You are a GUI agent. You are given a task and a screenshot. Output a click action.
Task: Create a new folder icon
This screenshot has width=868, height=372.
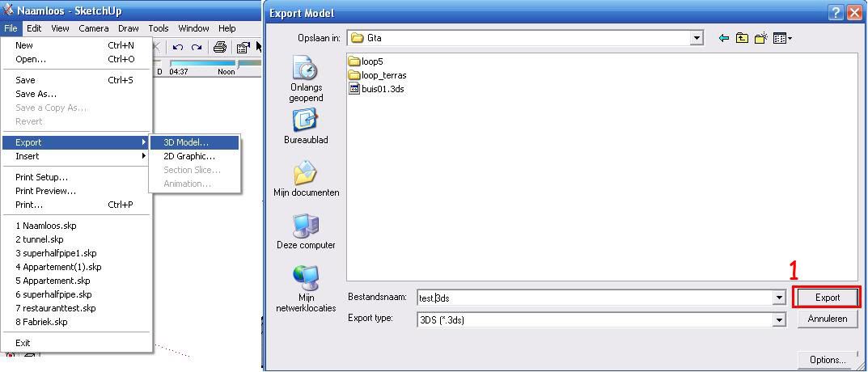click(x=761, y=38)
